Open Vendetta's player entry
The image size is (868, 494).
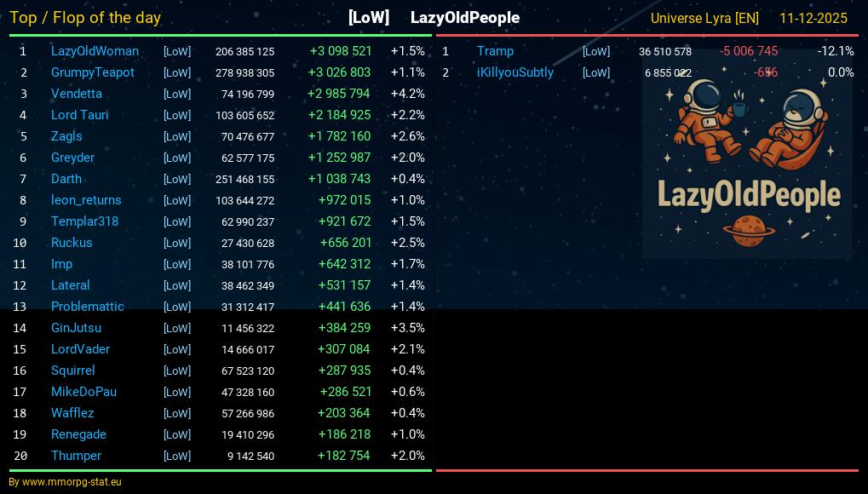point(76,94)
